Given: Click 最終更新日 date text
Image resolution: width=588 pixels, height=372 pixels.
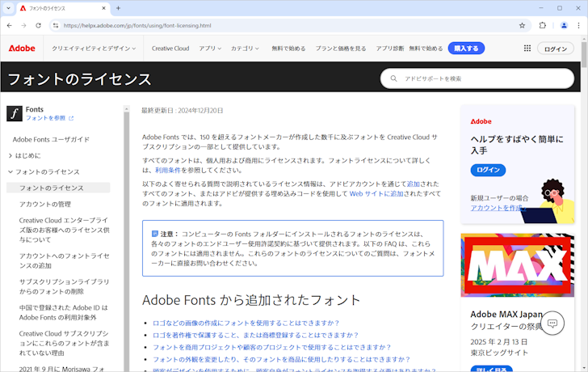Looking at the screenshot, I should [x=183, y=110].
